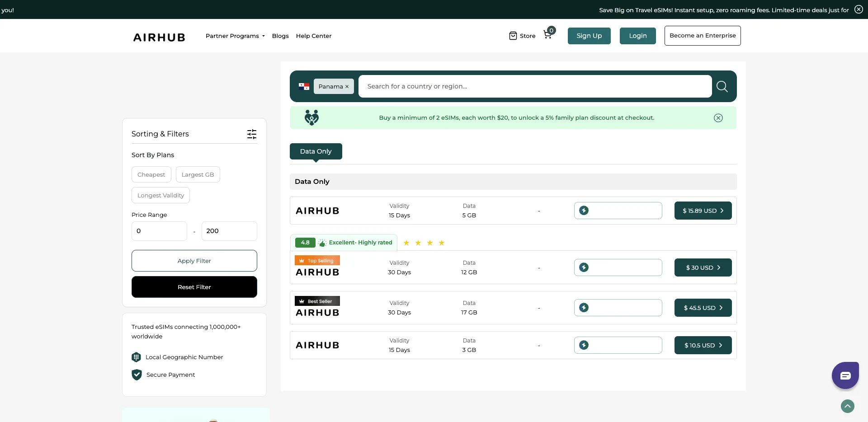Image resolution: width=868 pixels, height=422 pixels.
Task: Click lightning icon in 17 GB plan row
Action: (x=584, y=308)
